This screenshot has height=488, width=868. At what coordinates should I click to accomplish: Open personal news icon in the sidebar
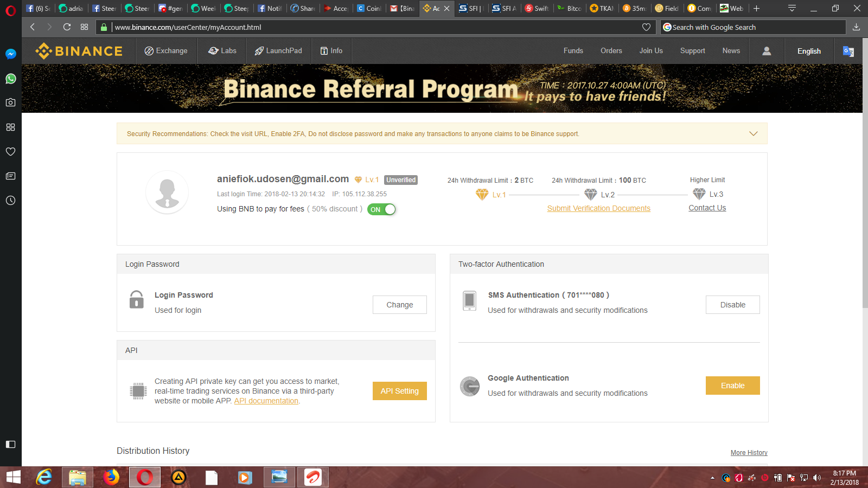[x=10, y=176]
